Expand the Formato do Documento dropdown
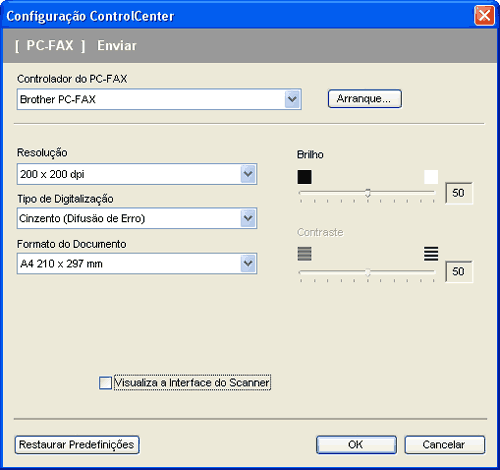The width and height of the screenshot is (500, 470). 248,264
